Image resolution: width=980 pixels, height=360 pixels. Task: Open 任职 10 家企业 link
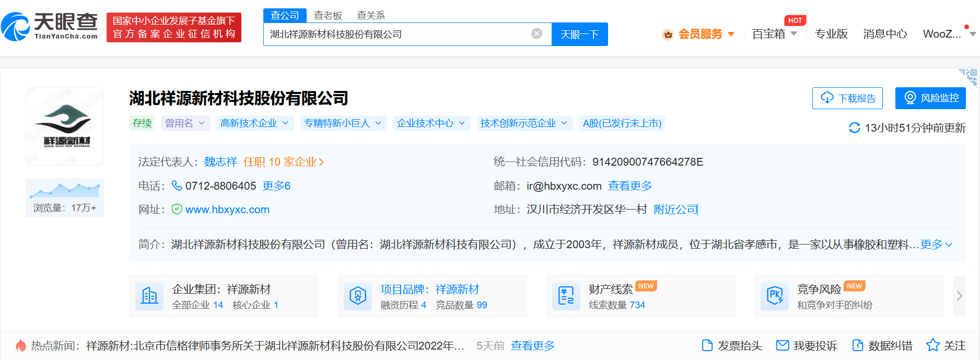(x=284, y=162)
